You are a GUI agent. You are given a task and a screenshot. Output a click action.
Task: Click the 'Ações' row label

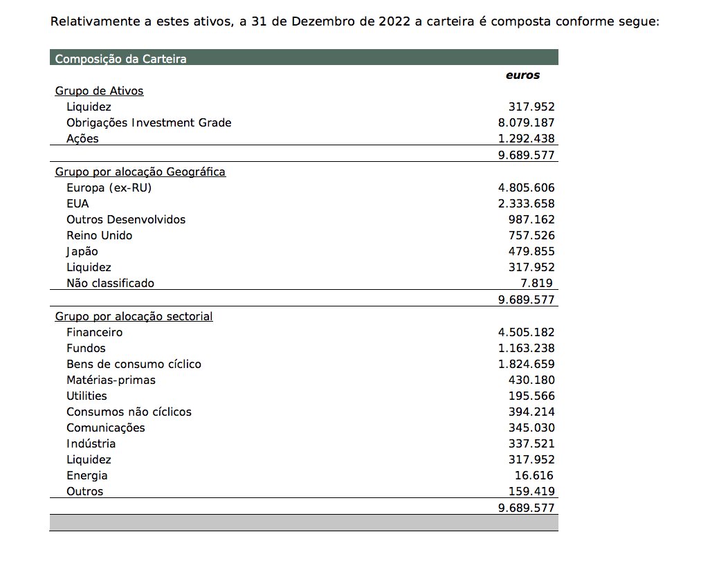coord(82,139)
